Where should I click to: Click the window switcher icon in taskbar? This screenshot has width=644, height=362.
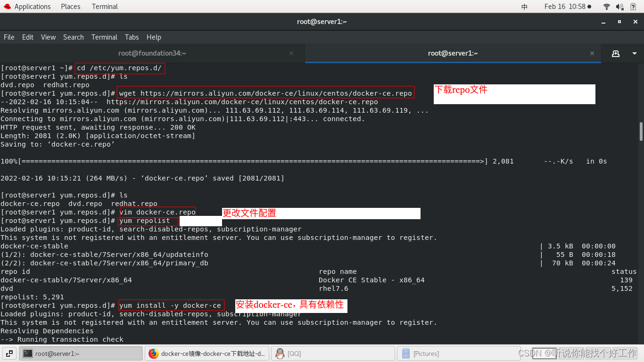tap(9, 354)
